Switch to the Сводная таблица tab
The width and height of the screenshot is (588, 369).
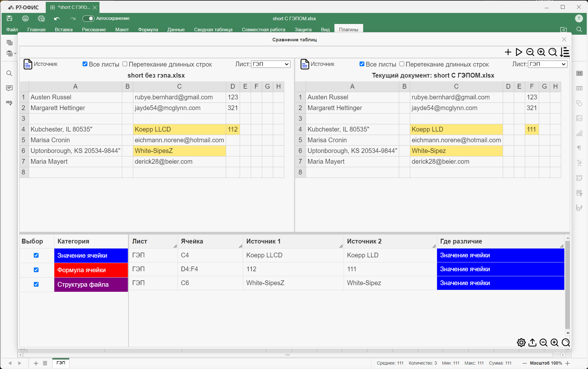(x=213, y=30)
